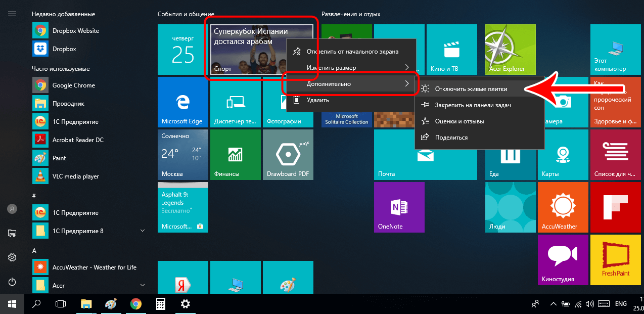The height and width of the screenshot is (314, 644).
Task: Open VLC media player from the list
Action: [75, 176]
